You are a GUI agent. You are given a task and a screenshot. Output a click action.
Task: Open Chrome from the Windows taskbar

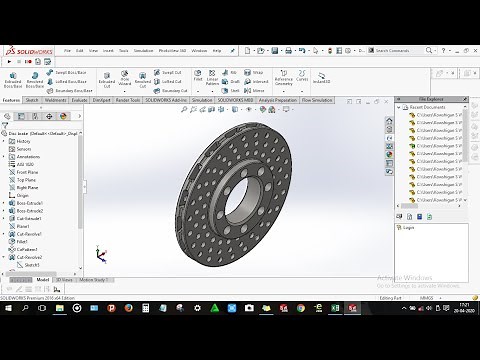(301, 308)
